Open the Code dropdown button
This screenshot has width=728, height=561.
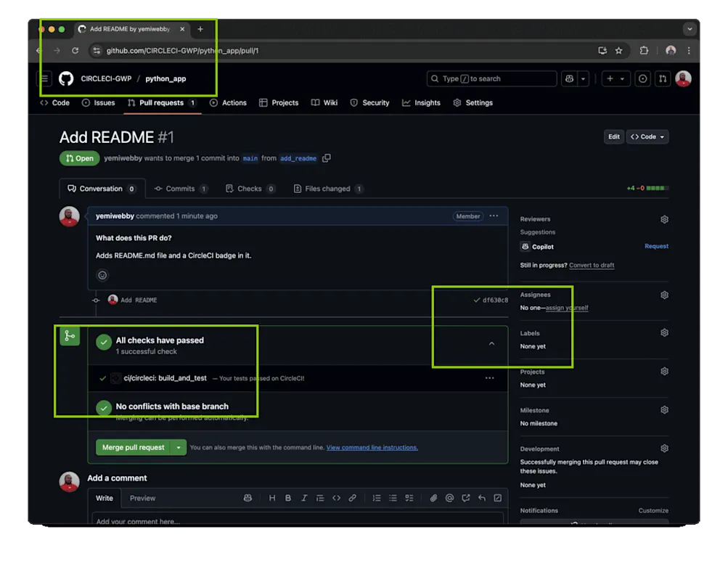coord(647,136)
